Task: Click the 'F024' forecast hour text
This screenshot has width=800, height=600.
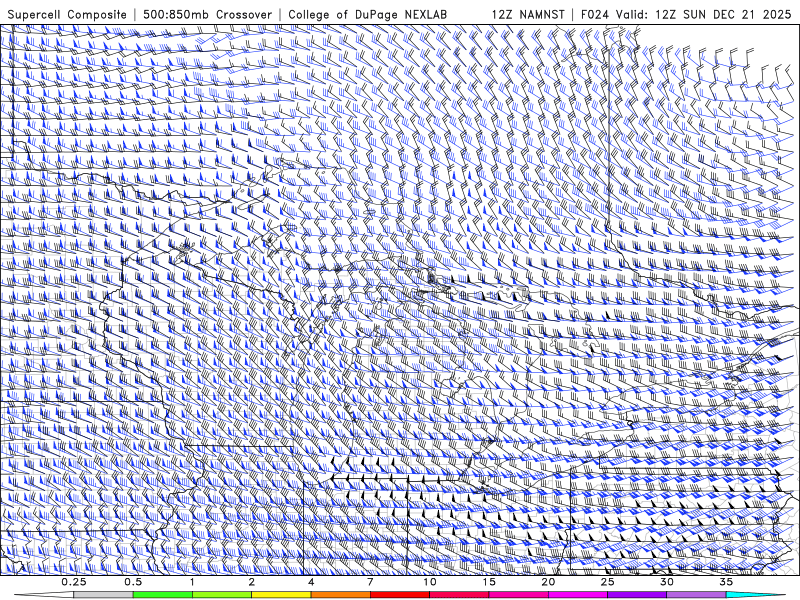Action: 595,14
